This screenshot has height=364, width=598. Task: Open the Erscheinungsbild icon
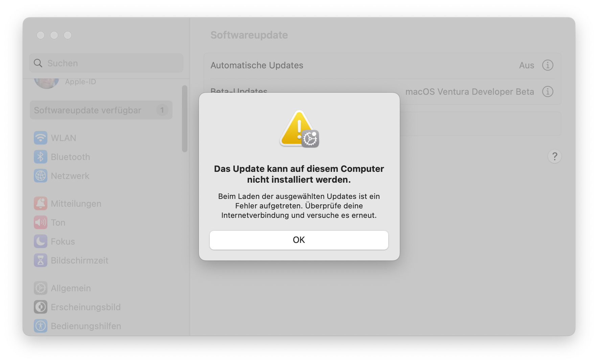pyautogui.click(x=41, y=307)
